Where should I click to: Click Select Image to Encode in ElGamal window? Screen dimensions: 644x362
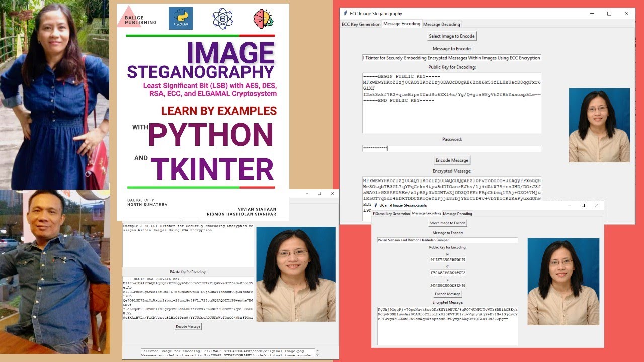tap(447, 223)
